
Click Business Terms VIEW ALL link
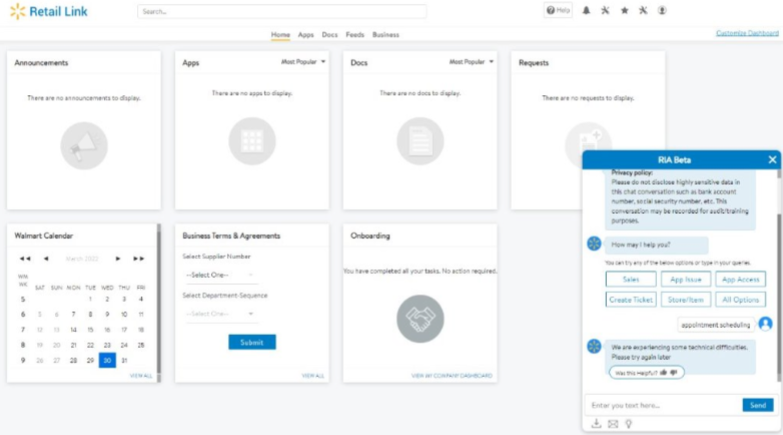(x=313, y=376)
